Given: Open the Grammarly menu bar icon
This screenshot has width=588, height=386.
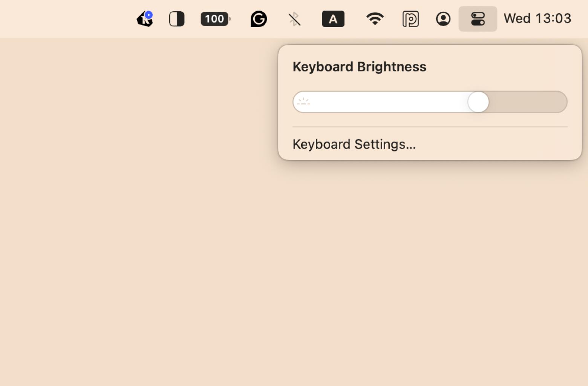Looking at the screenshot, I should click(259, 19).
